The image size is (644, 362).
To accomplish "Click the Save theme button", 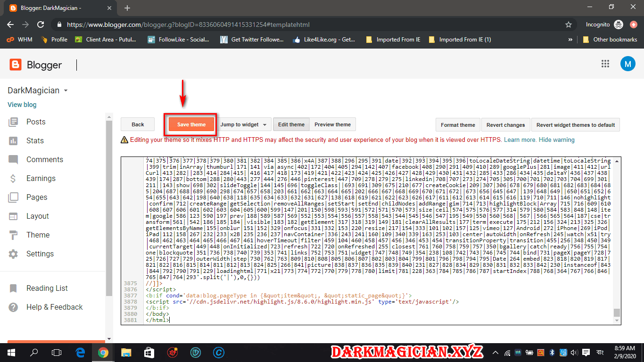I will [x=191, y=124].
